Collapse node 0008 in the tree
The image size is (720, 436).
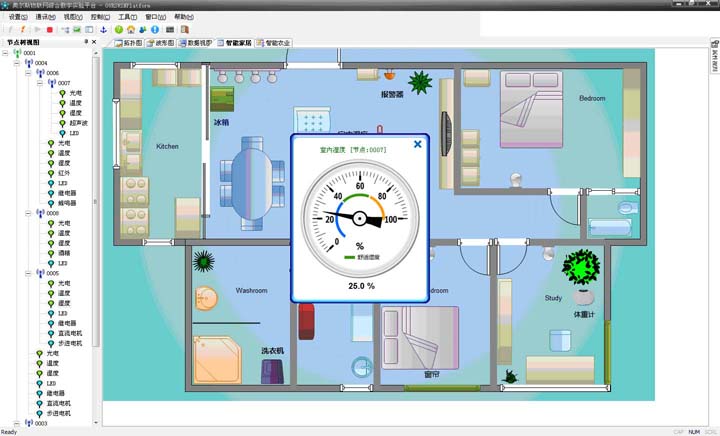tap(29, 213)
